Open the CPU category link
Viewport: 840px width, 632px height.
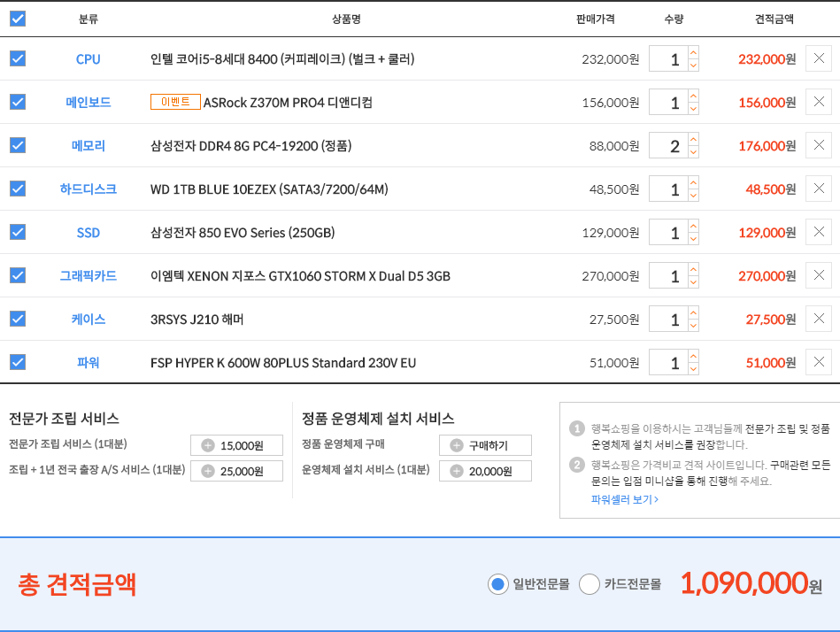pos(88,59)
